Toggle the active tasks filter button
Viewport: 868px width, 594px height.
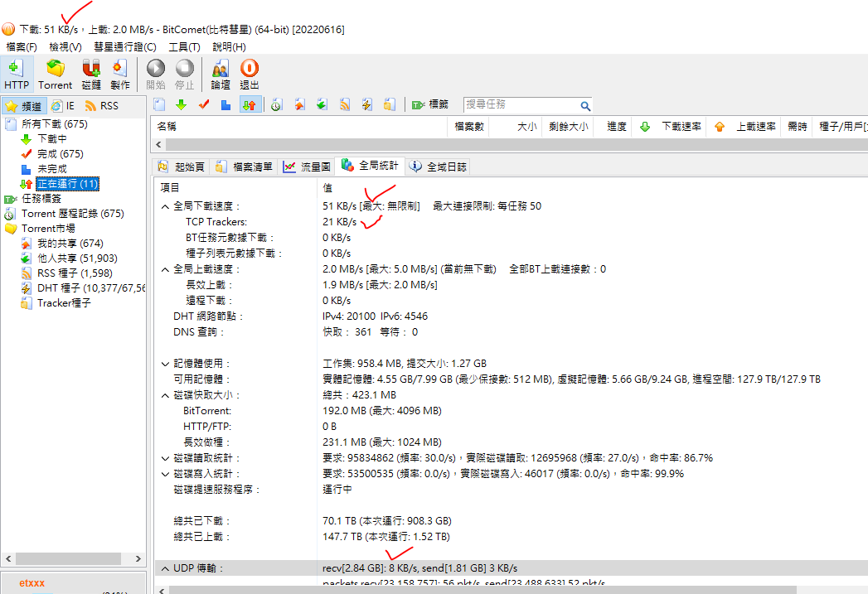click(x=250, y=104)
